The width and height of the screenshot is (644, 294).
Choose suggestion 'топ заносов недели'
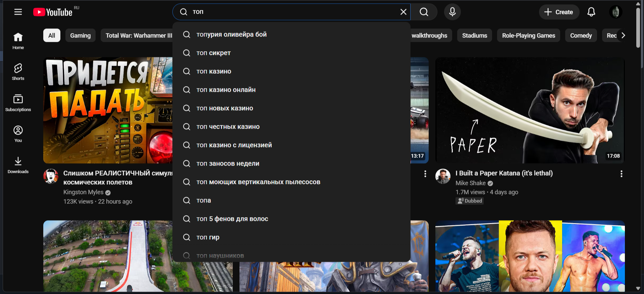point(291,164)
